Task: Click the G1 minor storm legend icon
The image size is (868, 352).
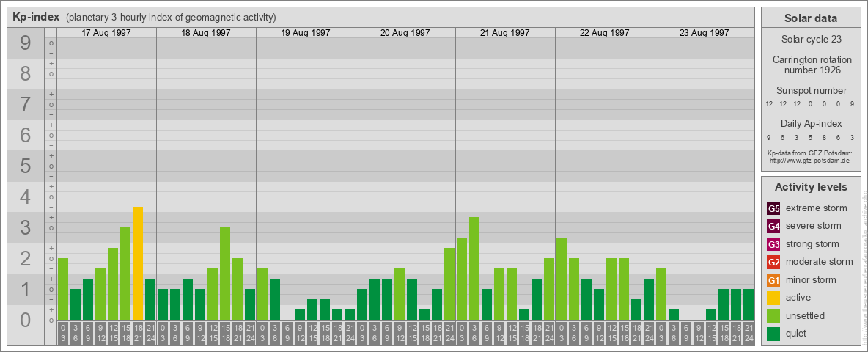Action: [x=773, y=280]
